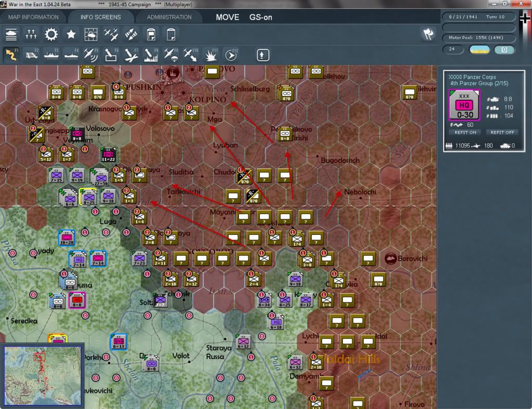This screenshot has height=409, width=532.
Task: Click the Motor Pool 155K readout
Action: 478,37
